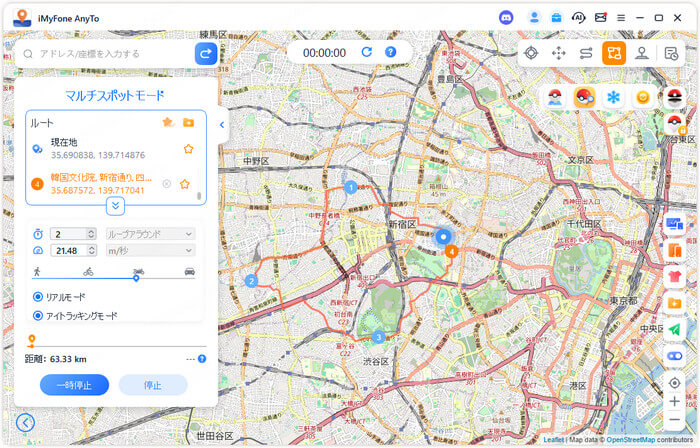Open the m/秒 speed unit dropdown
This screenshot has height=448, width=700.
(x=150, y=250)
